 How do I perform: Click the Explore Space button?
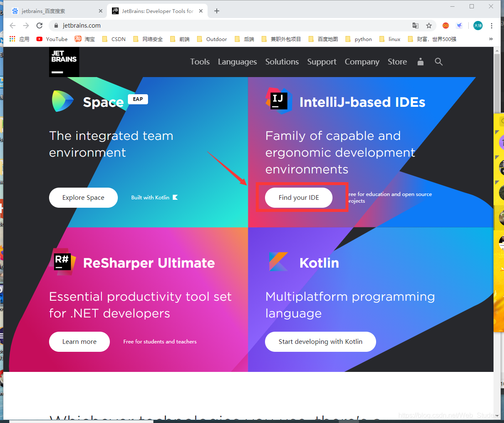pos(83,198)
